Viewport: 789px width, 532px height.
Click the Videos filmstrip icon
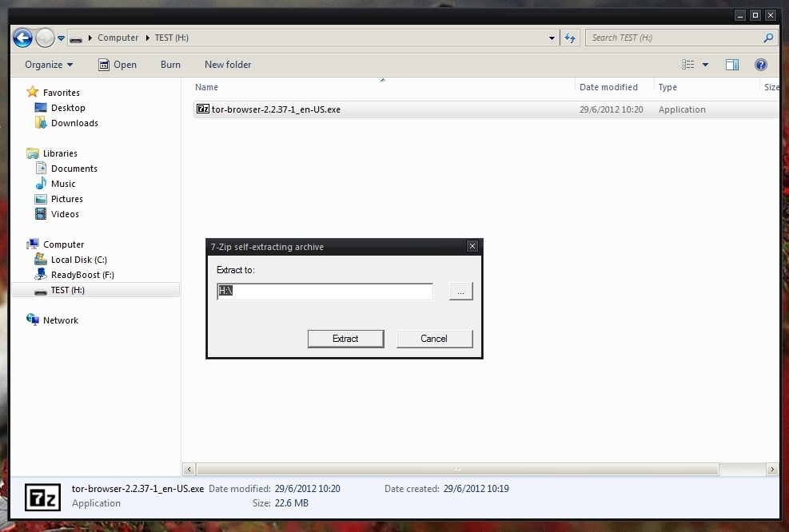pyautogui.click(x=41, y=214)
